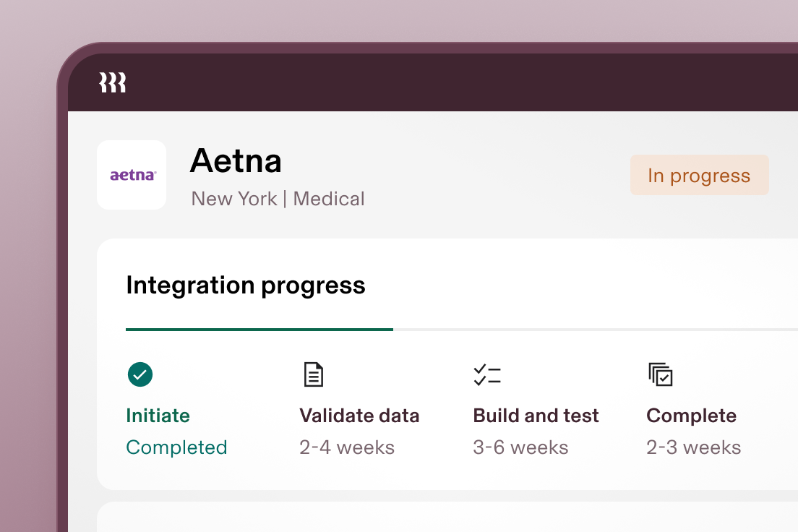Screen dimensions: 798x532
Task: Click the document icon above 2-4 weeks
Action: click(x=313, y=374)
